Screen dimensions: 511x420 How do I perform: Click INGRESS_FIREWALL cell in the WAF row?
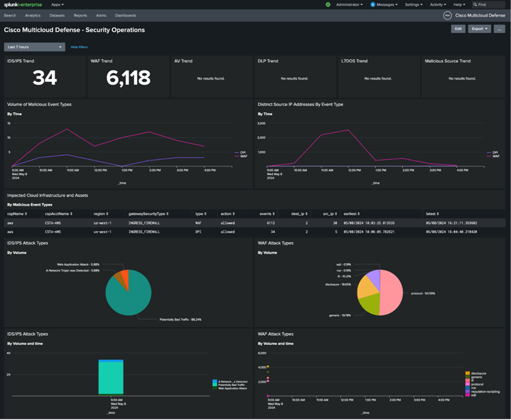tap(144, 223)
